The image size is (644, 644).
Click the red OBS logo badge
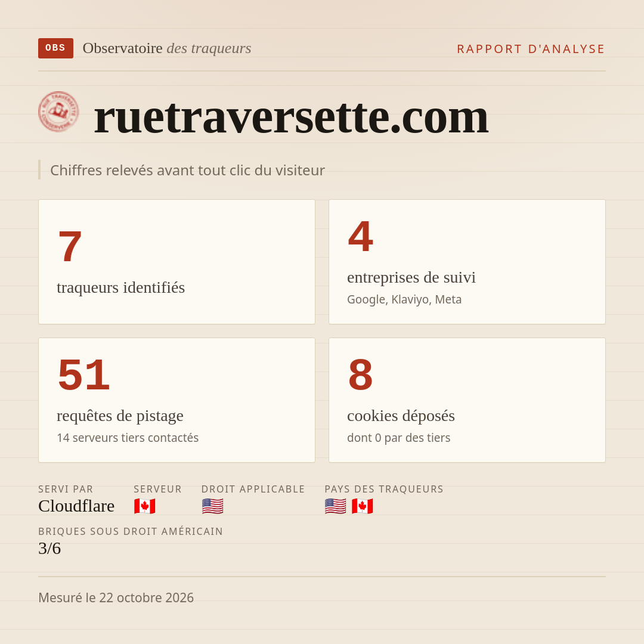(x=56, y=48)
